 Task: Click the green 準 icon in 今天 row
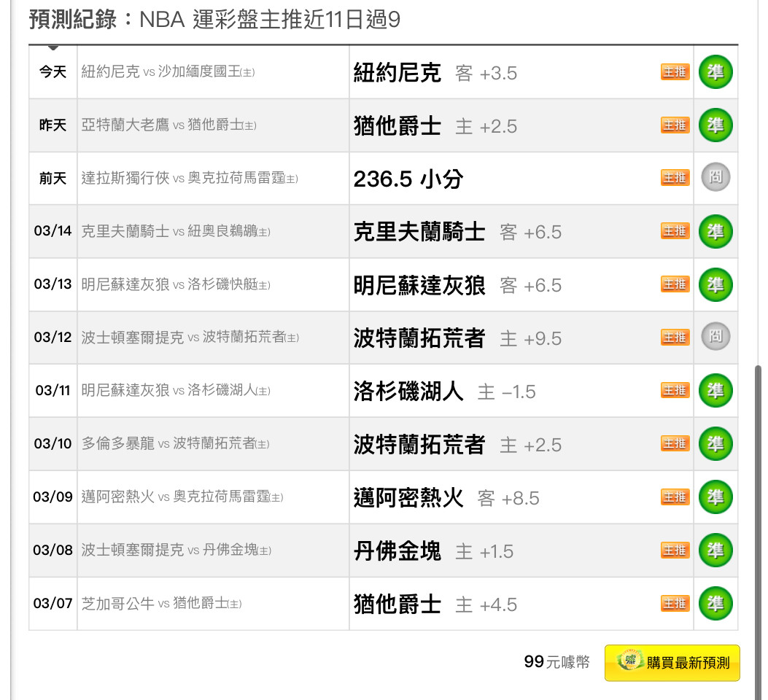(x=715, y=72)
